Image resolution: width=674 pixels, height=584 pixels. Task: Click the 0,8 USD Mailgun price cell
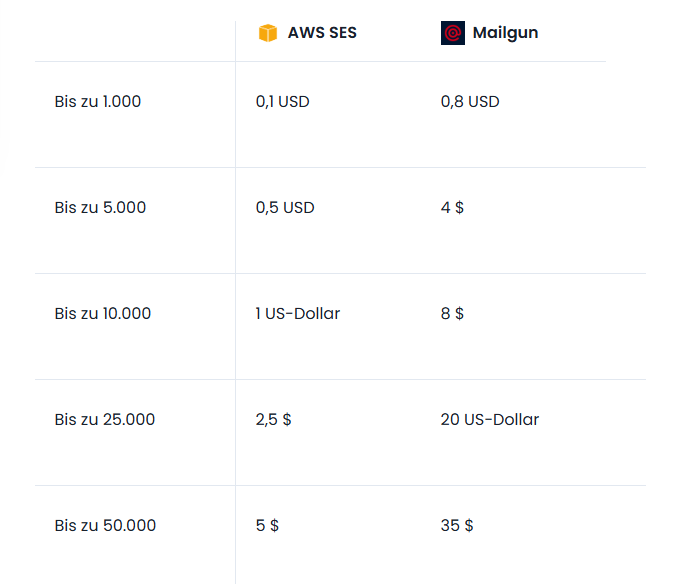click(470, 102)
